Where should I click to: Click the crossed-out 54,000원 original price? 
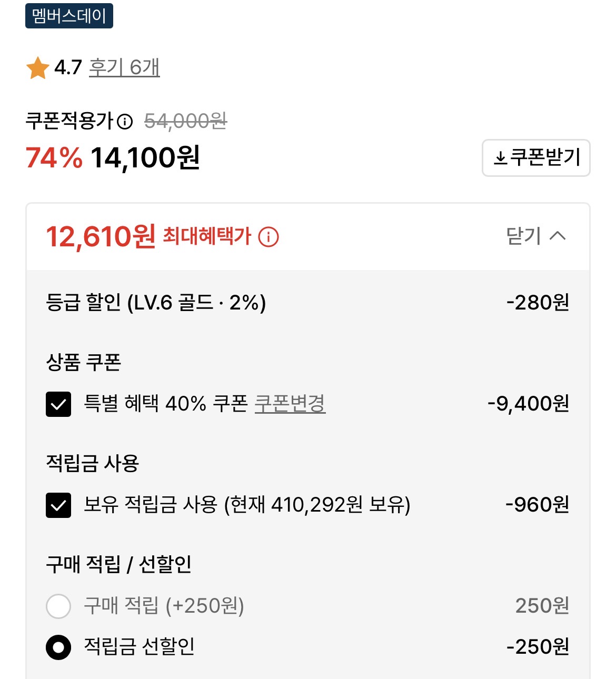click(x=185, y=122)
